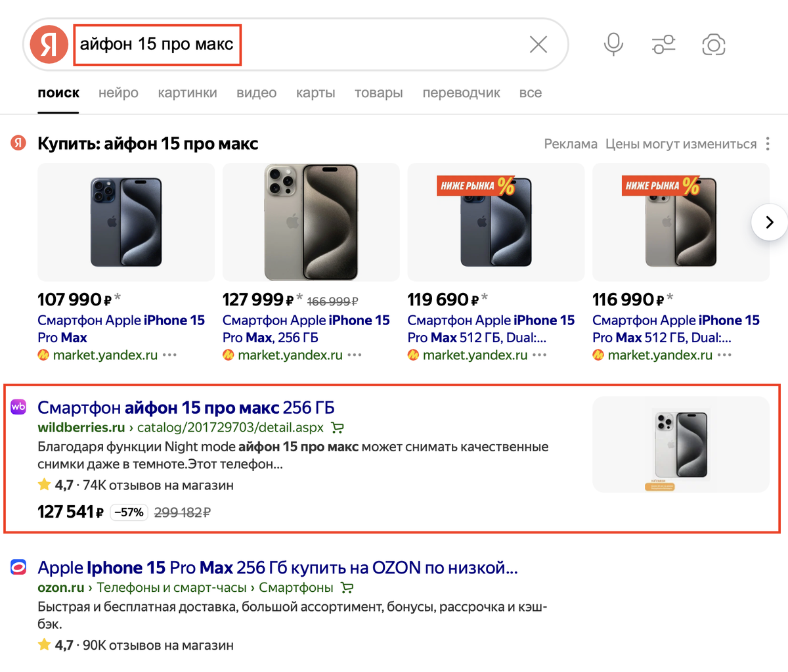Viewport: 788px width, 672px height.
Task: Click cart icon beside wildberries URL
Action: [x=338, y=428]
